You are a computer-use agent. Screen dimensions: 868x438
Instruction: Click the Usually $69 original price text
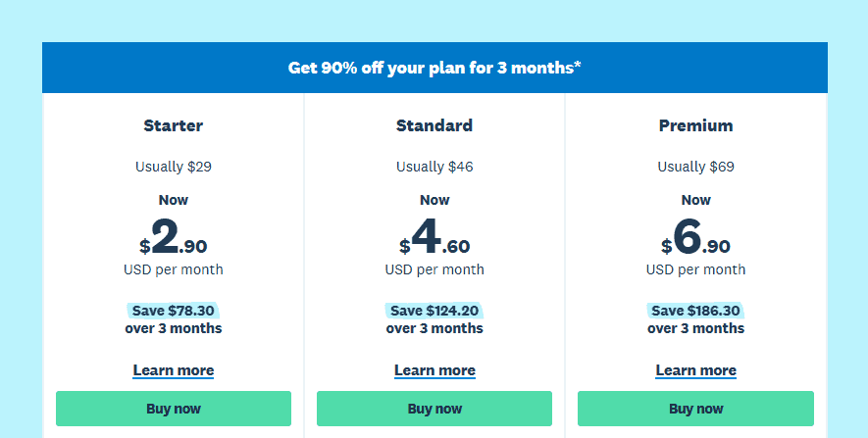click(x=695, y=167)
